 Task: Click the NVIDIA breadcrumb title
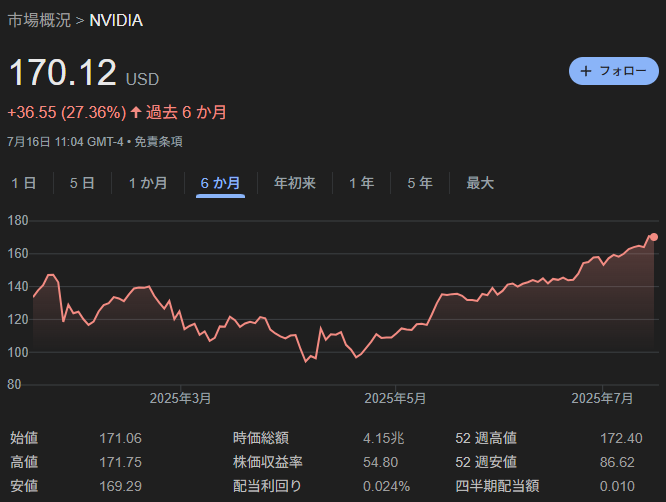[116, 20]
